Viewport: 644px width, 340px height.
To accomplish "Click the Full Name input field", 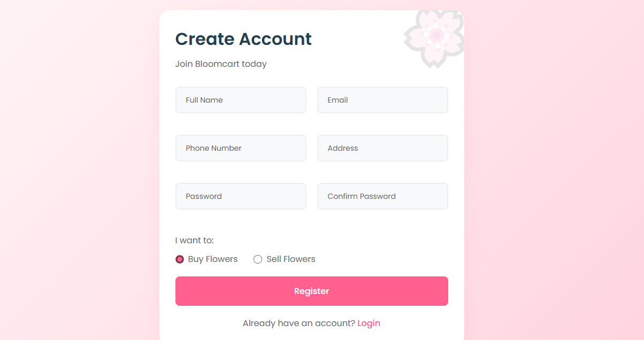I will tap(241, 100).
